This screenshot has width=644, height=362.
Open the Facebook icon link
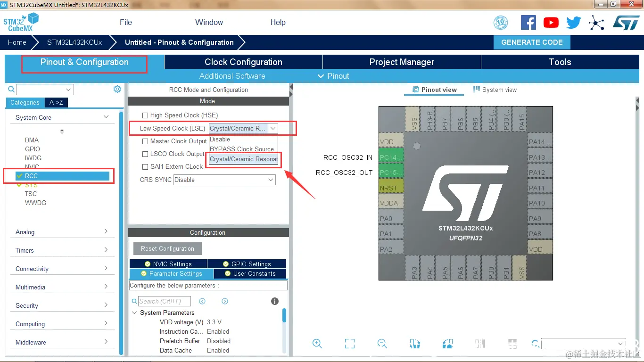528,23
